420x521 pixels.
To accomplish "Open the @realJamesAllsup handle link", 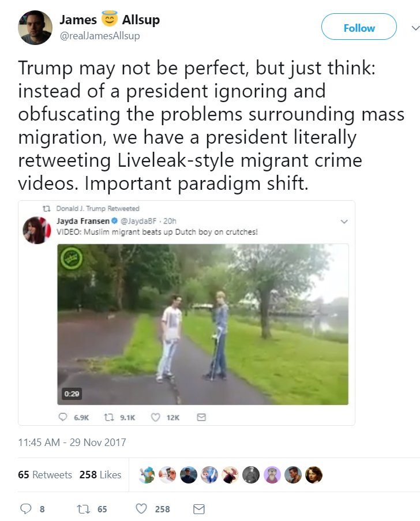I will 100,36.
